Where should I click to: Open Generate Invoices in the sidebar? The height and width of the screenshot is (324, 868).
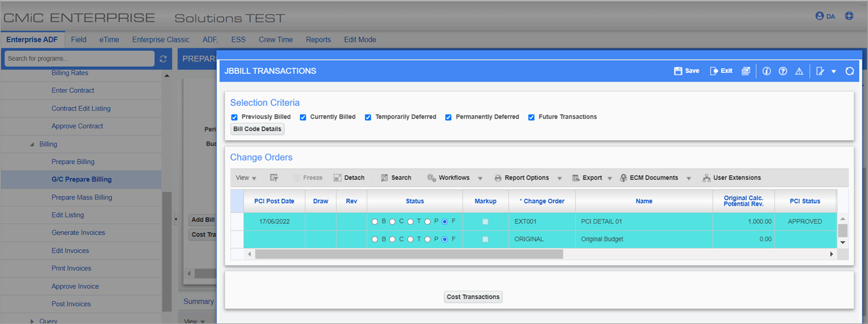click(x=78, y=232)
